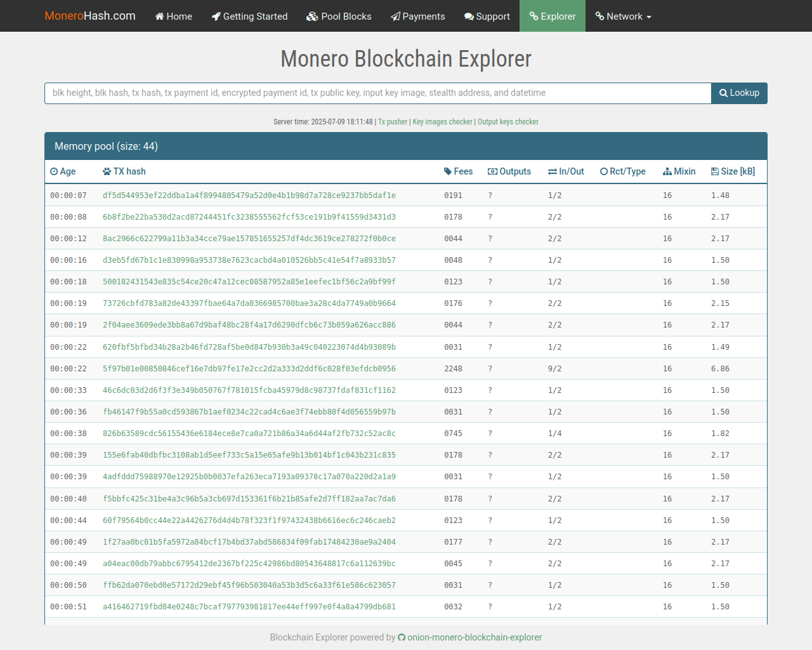The image size is (812, 650).
Task: Click the Payments paper plane icon
Action: [396, 17]
